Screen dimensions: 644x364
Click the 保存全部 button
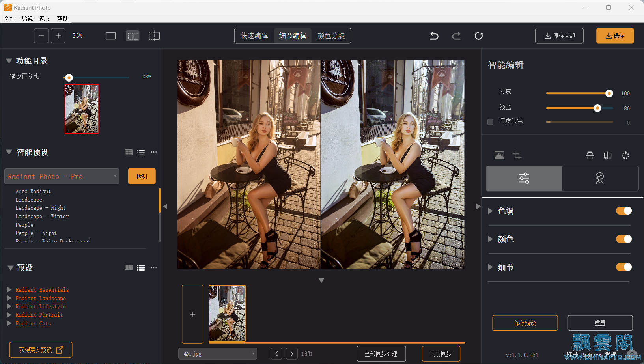click(x=559, y=36)
